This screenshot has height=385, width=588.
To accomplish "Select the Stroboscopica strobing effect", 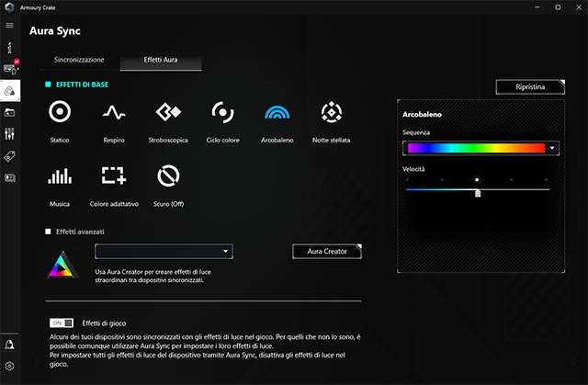I will click(168, 112).
